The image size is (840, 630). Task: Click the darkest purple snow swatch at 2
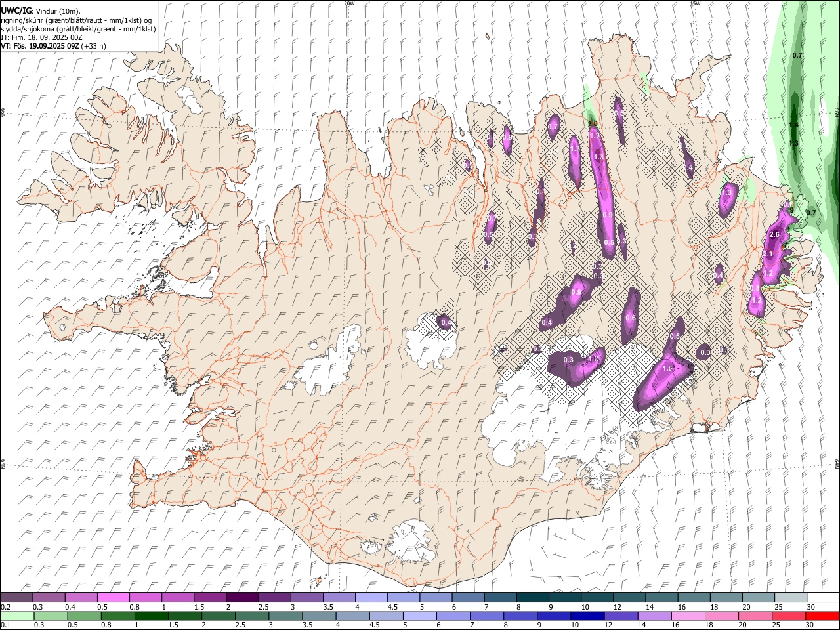(x=242, y=597)
